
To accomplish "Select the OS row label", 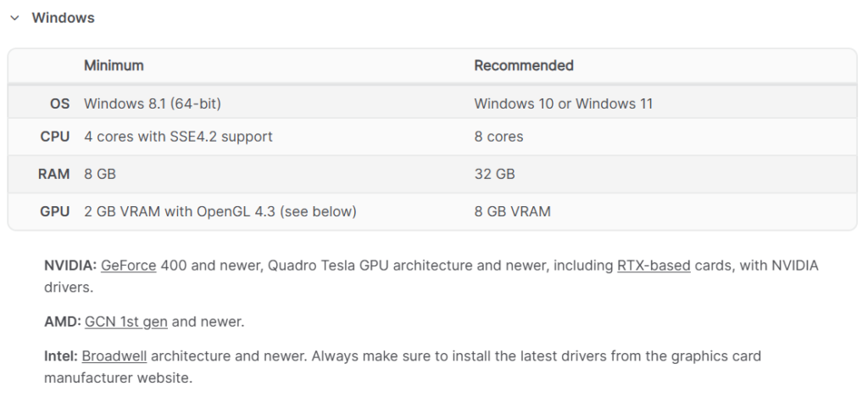I will [x=60, y=104].
